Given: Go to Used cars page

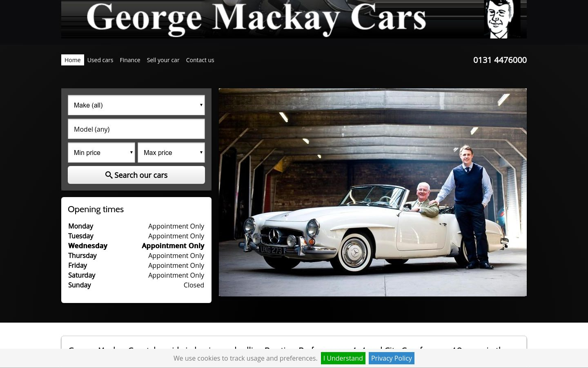Looking at the screenshot, I should (100, 60).
